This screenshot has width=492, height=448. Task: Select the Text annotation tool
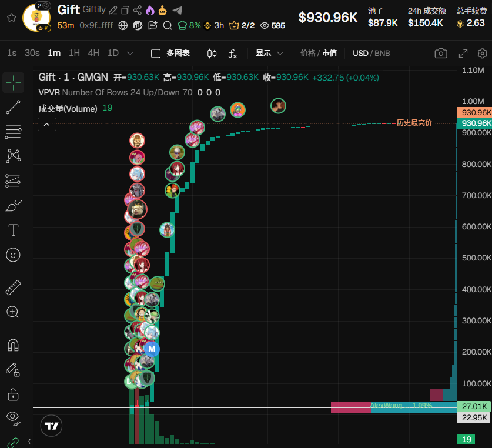(13, 230)
